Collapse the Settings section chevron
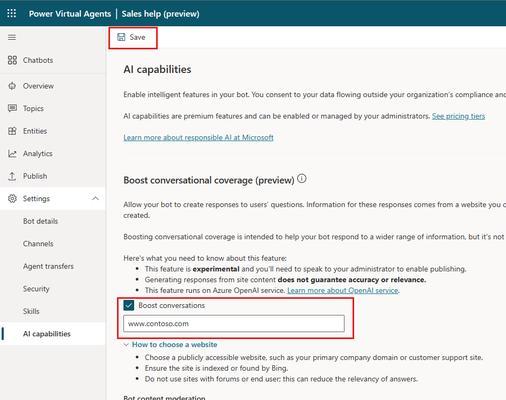This screenshot has height=400, width=506. click(95, 199)
